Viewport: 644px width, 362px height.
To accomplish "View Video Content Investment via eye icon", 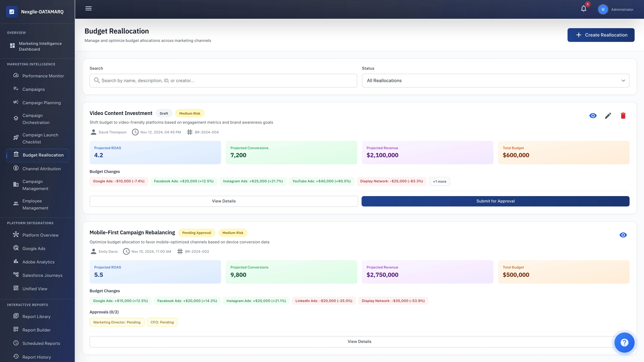I will pyautogui.click(x=593, y=116).
